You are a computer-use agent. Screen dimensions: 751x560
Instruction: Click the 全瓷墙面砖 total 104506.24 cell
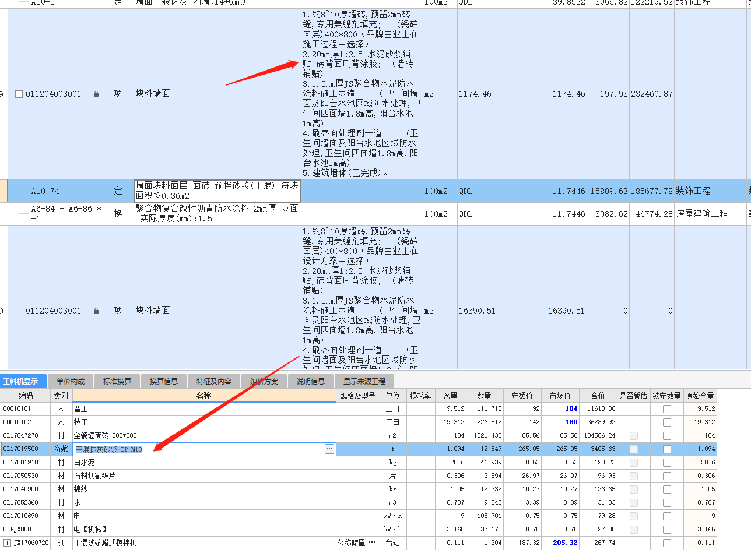pyautogui.click(x=598, y=436)
